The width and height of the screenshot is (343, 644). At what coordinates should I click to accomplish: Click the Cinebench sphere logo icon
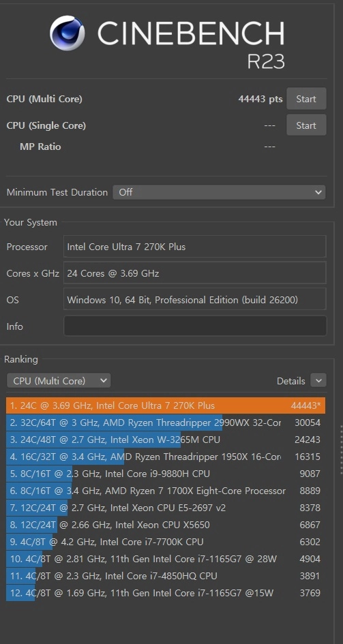click(68, 33)
